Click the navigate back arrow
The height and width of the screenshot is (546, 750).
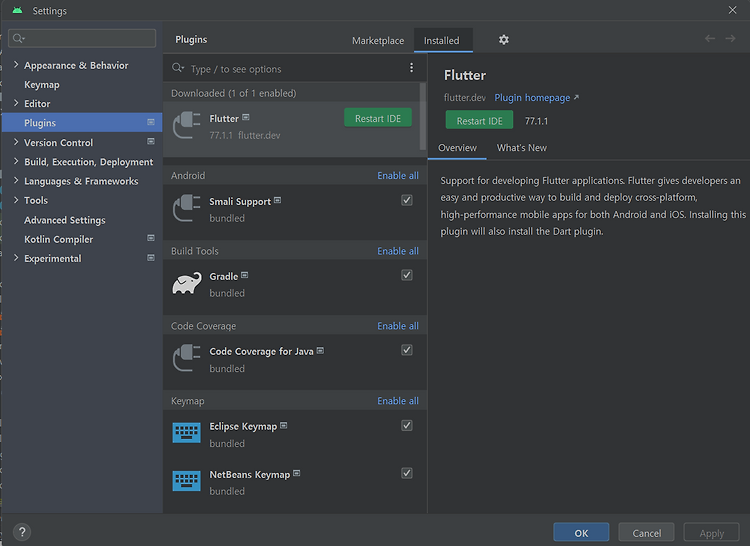[x=710, y=38]
